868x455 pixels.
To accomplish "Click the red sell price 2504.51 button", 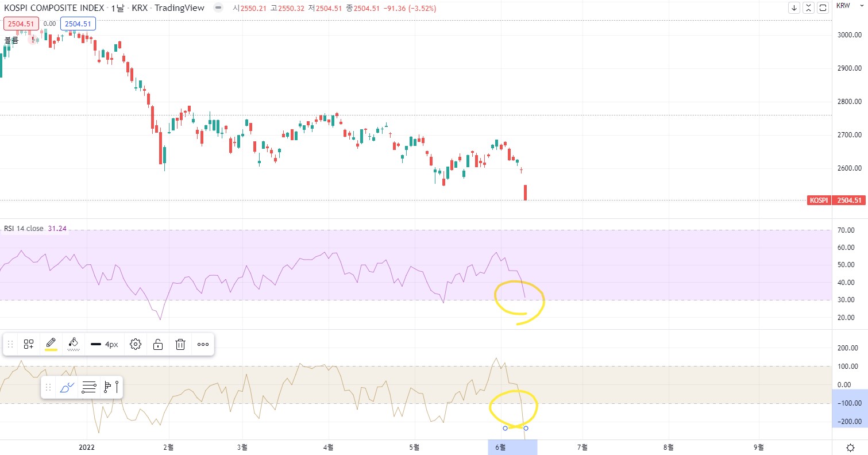I will click(21, 24).
